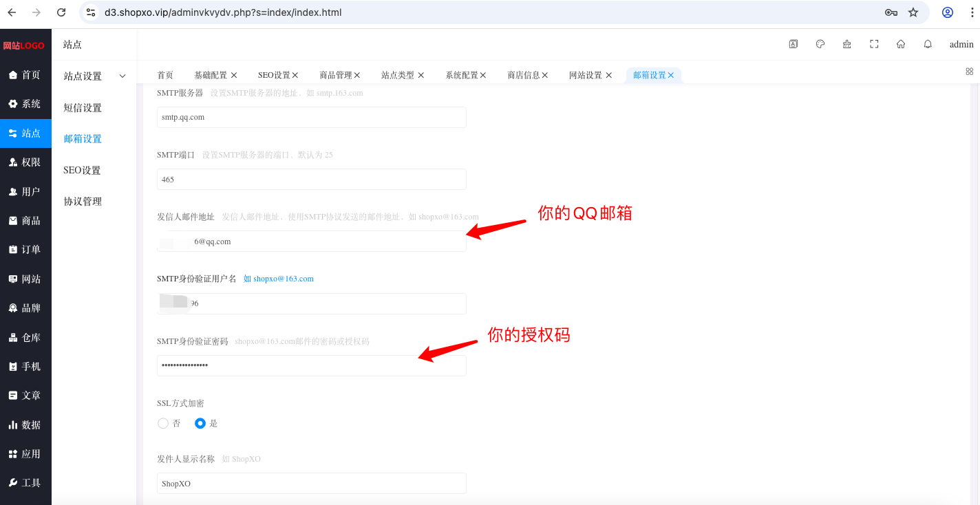Image resolution: width=980 pixels, height=505 pixels.
Task: Focus the 发信人邮件地址 input field
Action: [x=312, y=241]
